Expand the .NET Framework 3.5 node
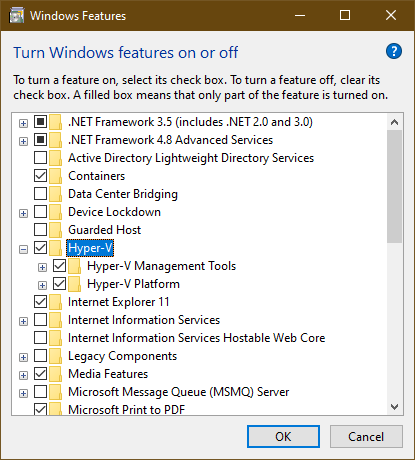 coord(23,123)
